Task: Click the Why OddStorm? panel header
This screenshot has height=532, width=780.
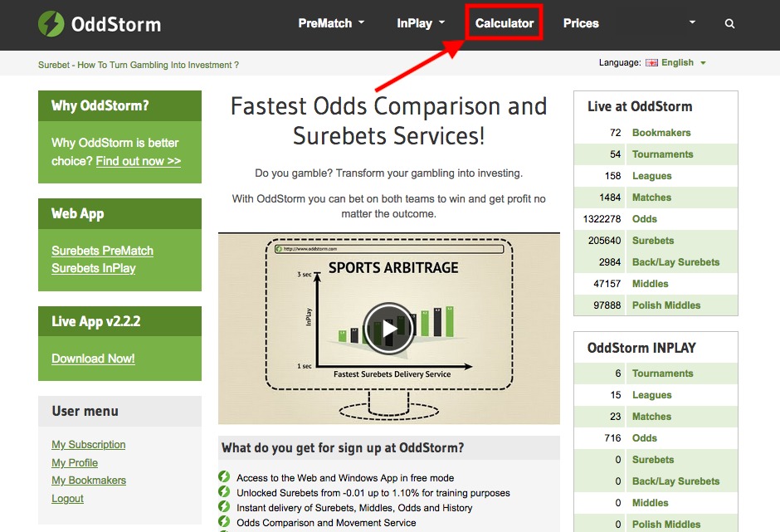Action: tap(119, 105)
